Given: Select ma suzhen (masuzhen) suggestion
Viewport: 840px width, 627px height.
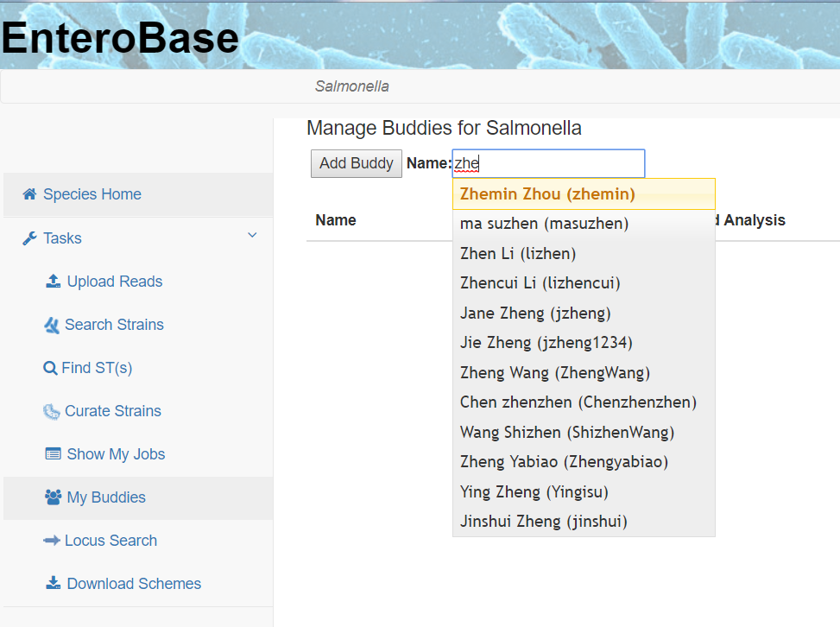Looking at the screenshot, I should pos(584,224).
